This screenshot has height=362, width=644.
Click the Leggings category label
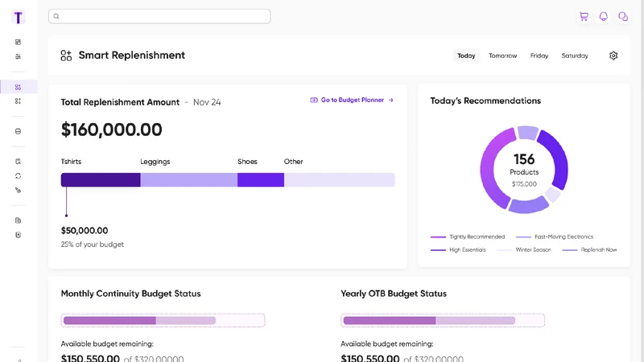click(155, 162)
